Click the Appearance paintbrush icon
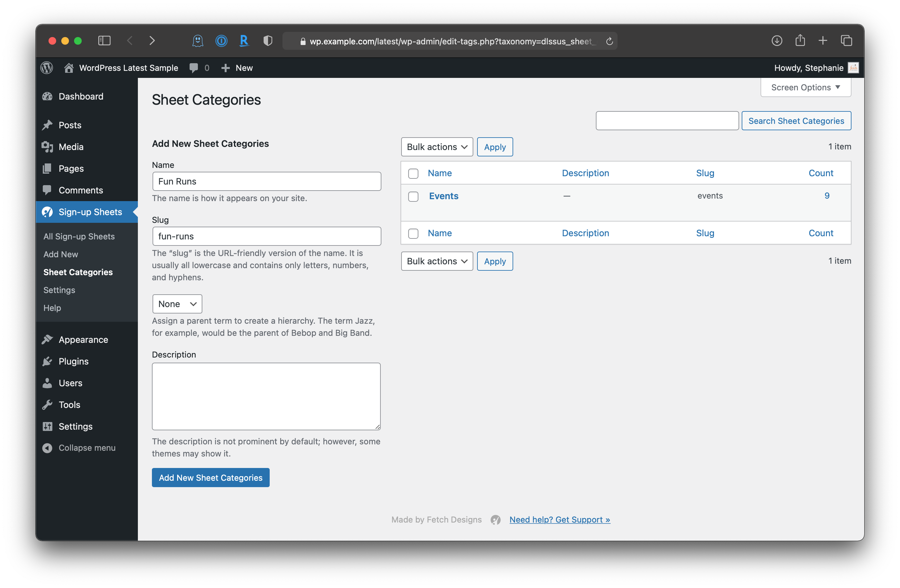Viewport: 900px width, 588px height. tap(47, 340)
